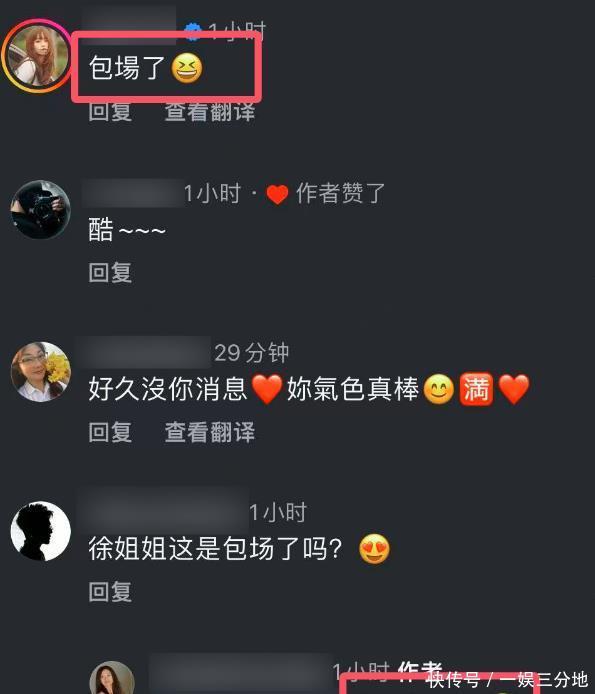Image resolution: width=595 pixels, height=694 pixels.
Task: Reply to the 好久沒你消息 comment
Action: click(110, 432)
